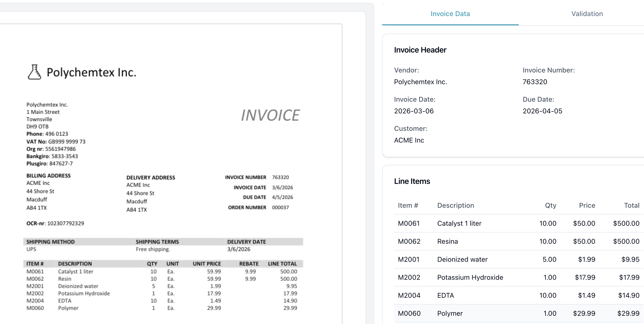This screenshot has height=324, width=644.
Task: Select the M0060 row in Line Items panel
Action: (x=519, y=314)
